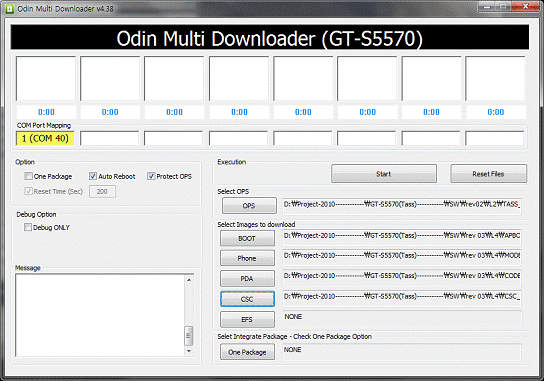544x381 pixels.
Task: Enable the Debug ONLY checkbox
Action: pyautogui.click(x=28, y=227)
